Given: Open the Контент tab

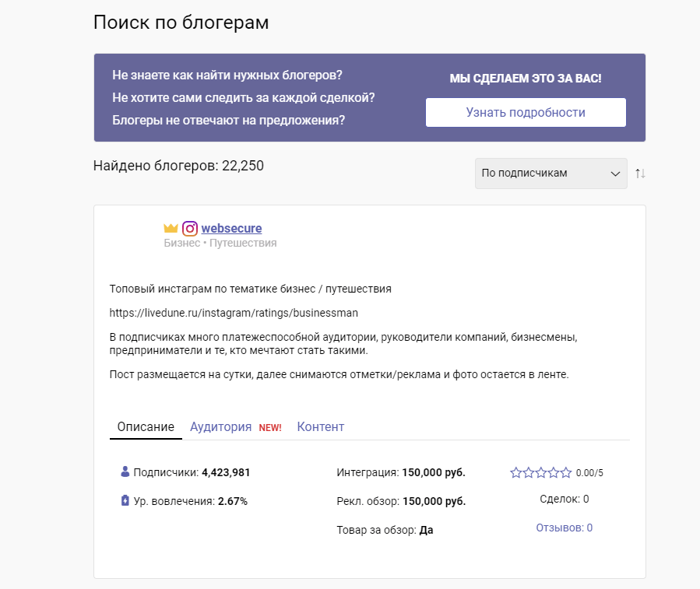Looking at the screenshot, I should [320, 427].
